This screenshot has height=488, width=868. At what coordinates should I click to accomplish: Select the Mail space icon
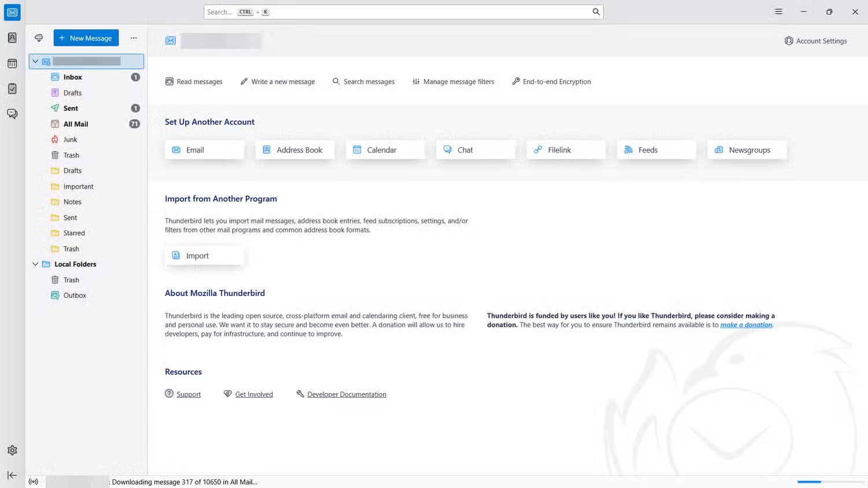(12, 12)
